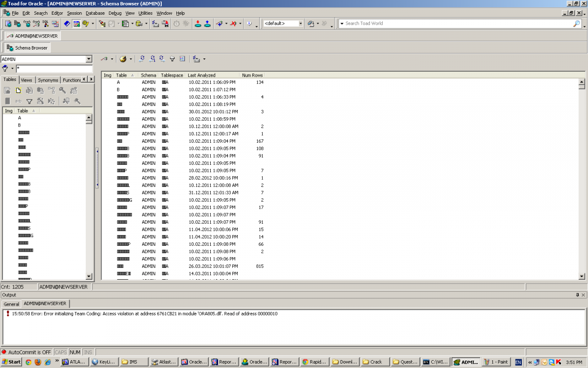This screenshot has height=368, width=588.
Task: Open the <default> workspace dropdown
Action: click(300, 24)
